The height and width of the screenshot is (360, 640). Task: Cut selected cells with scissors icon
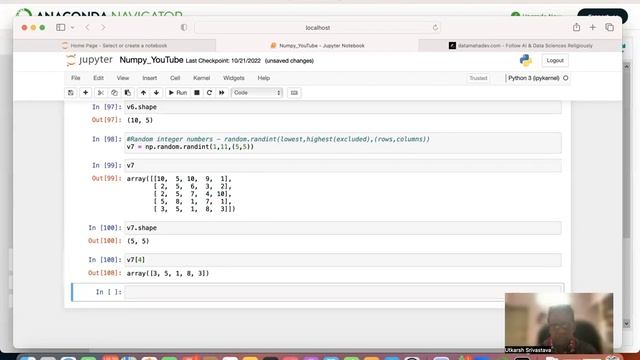pyautogui.click(x=100, y=93)
